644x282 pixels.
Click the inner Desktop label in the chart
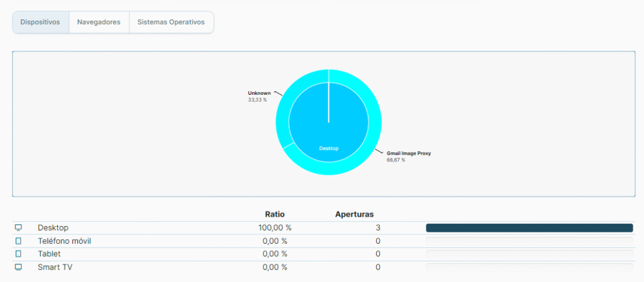[328, 148]
